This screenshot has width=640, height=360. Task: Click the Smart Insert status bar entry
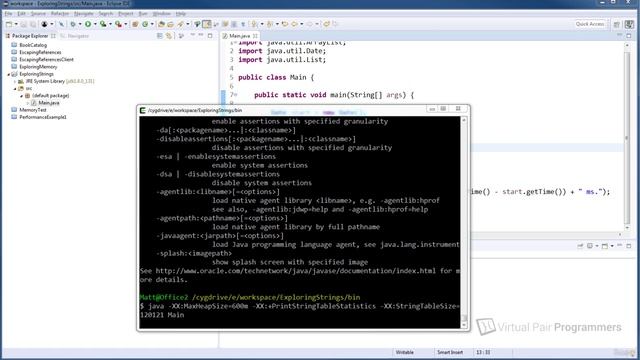coord(450,352)
